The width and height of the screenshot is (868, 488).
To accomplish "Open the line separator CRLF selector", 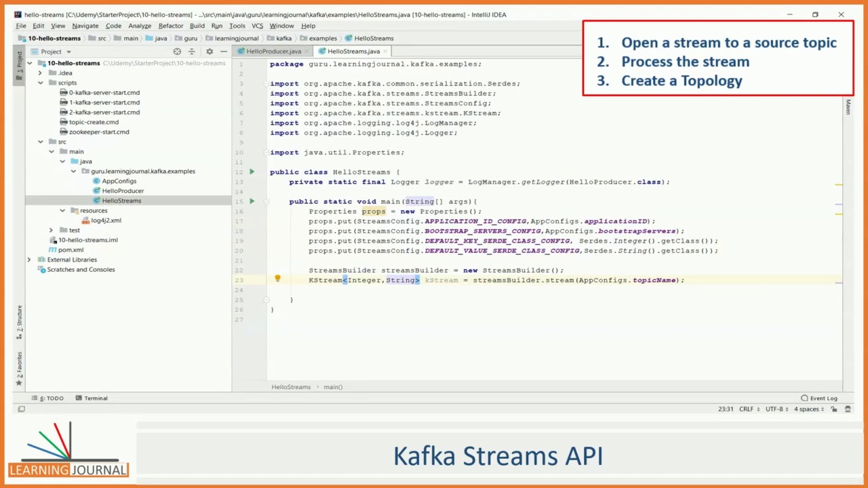I will [749, 409].
